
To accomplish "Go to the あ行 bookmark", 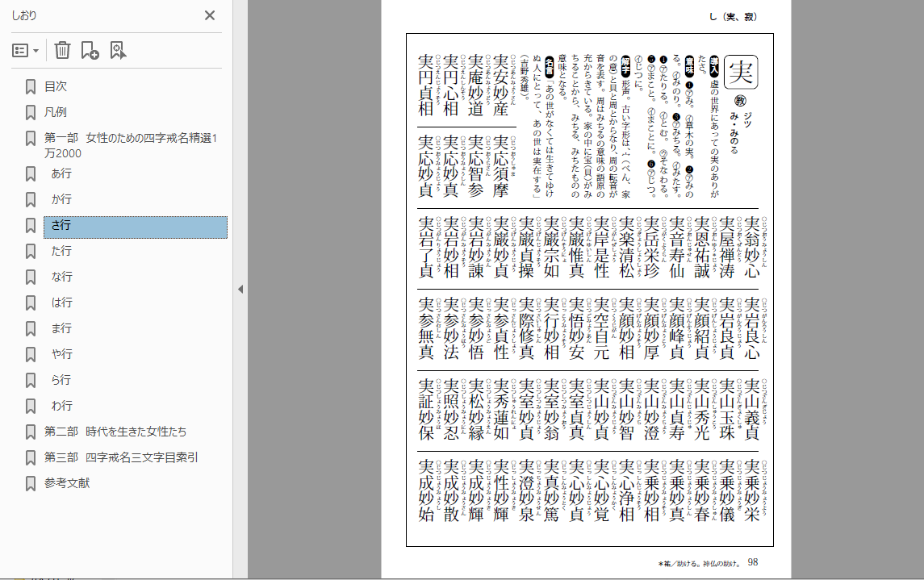I will 61,173.
